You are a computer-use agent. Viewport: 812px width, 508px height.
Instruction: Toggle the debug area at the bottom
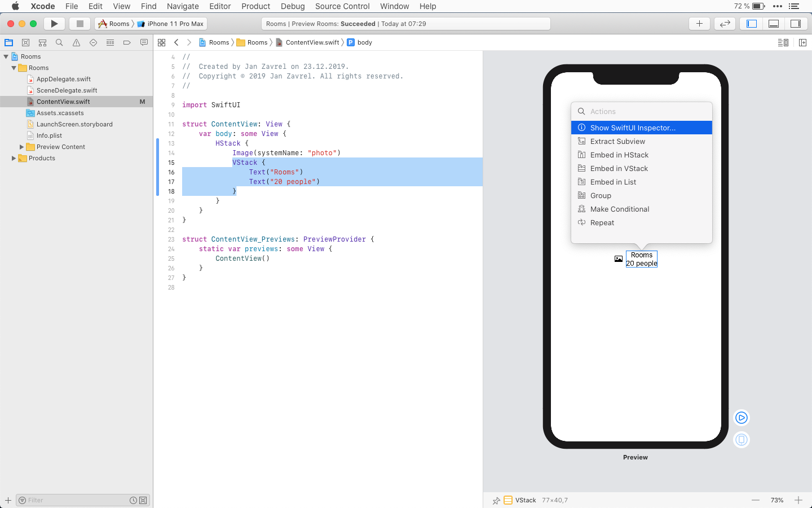pyautogui.click(x=773, y=23)
